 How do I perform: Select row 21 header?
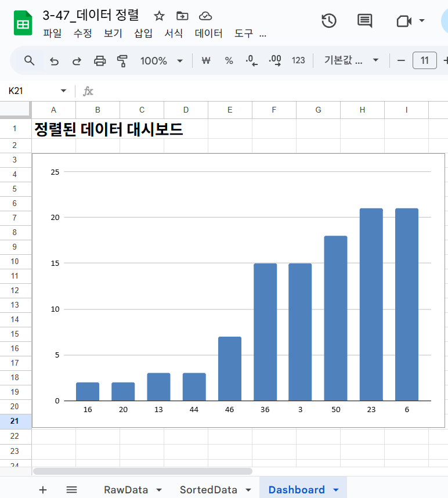15,421
